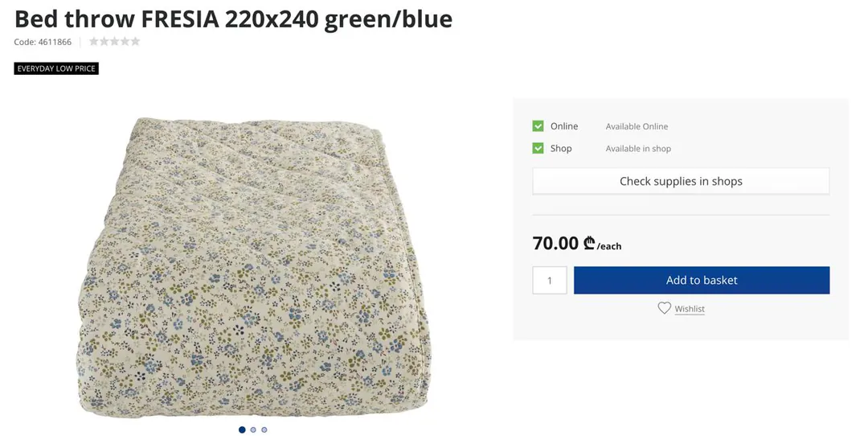Click the EVERYDAY LOW PRICE badge

point(56,68)
